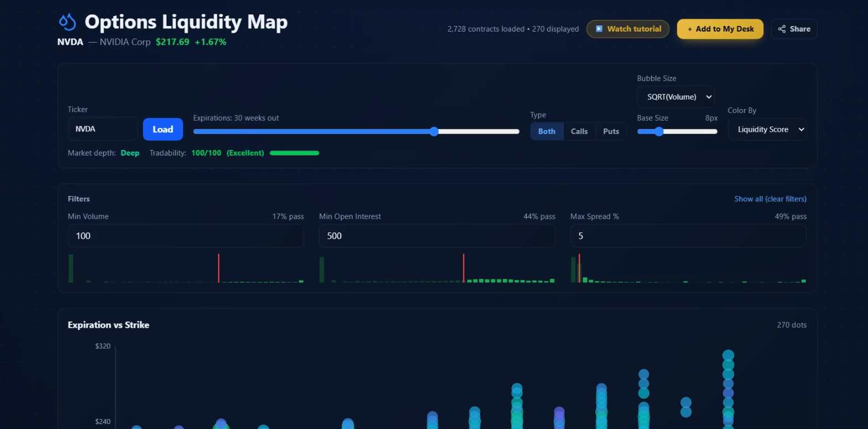Click the $320 axis label
The width and height of the screenshot is (868, 429).
[103, 346]
